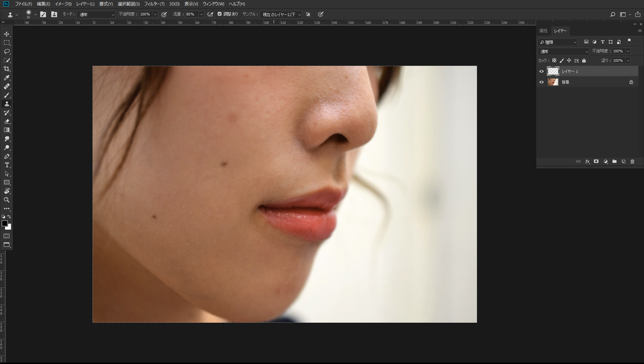
Task: Open the Edit Toolbar ellipsis button
Action: tap(6, 208)
